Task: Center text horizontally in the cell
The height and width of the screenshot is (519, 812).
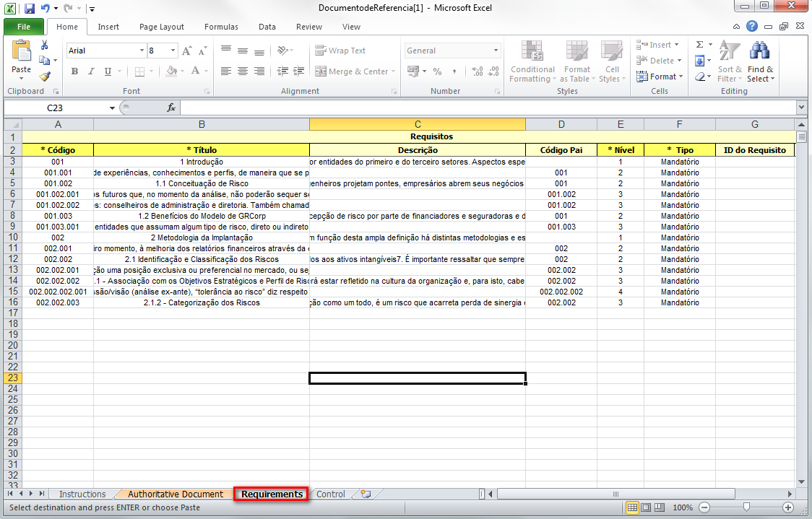Action: coord(242,71)
